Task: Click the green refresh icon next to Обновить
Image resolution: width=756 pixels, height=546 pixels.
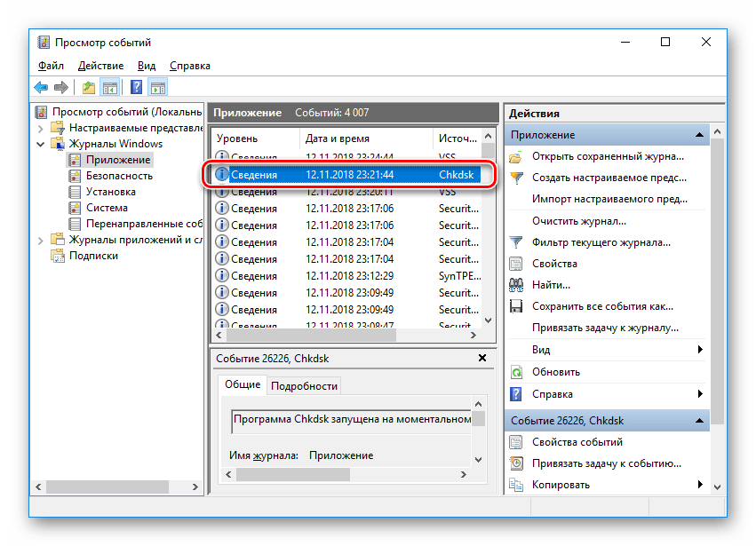Action: click(515, 372)
